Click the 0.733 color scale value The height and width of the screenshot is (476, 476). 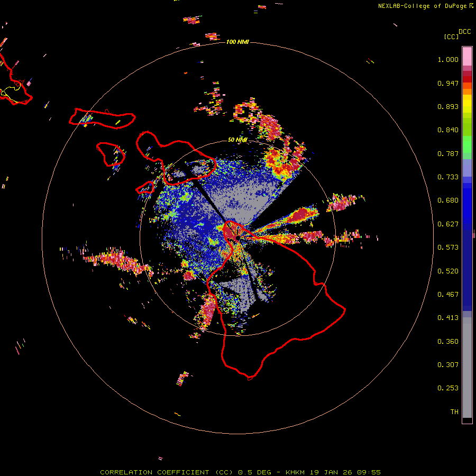point(448,177)
